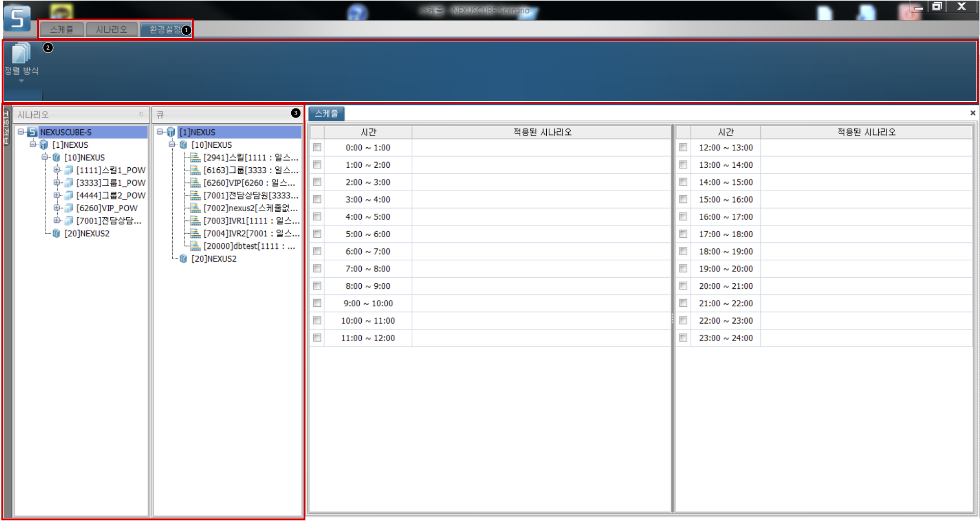Viewport: 980px width, 521px height.
Task: Expand the [4444]그룹2_POW node
Action: pos(57,195)
